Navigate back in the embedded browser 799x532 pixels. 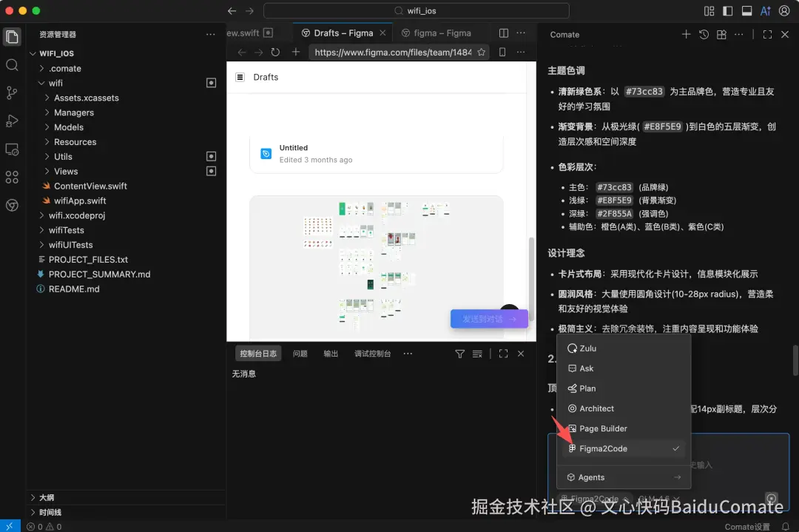click(242, 52)
